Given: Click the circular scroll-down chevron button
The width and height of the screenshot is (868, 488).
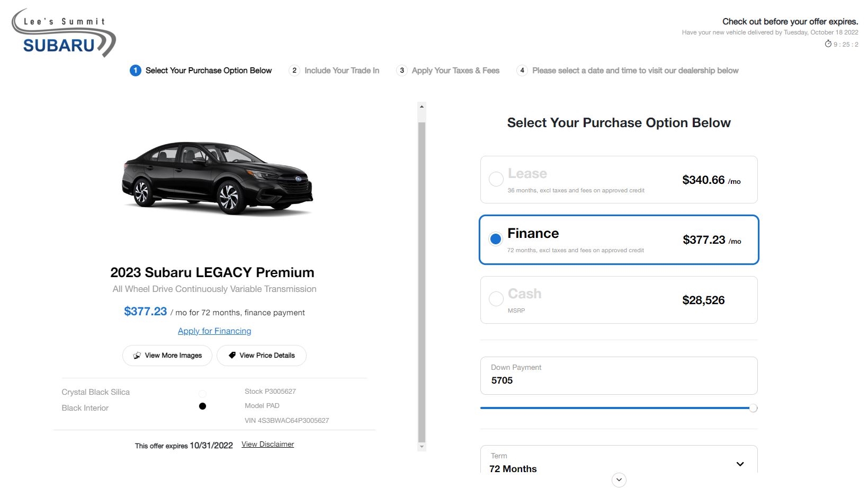Looking at the screenshot, I should [619, 480].
